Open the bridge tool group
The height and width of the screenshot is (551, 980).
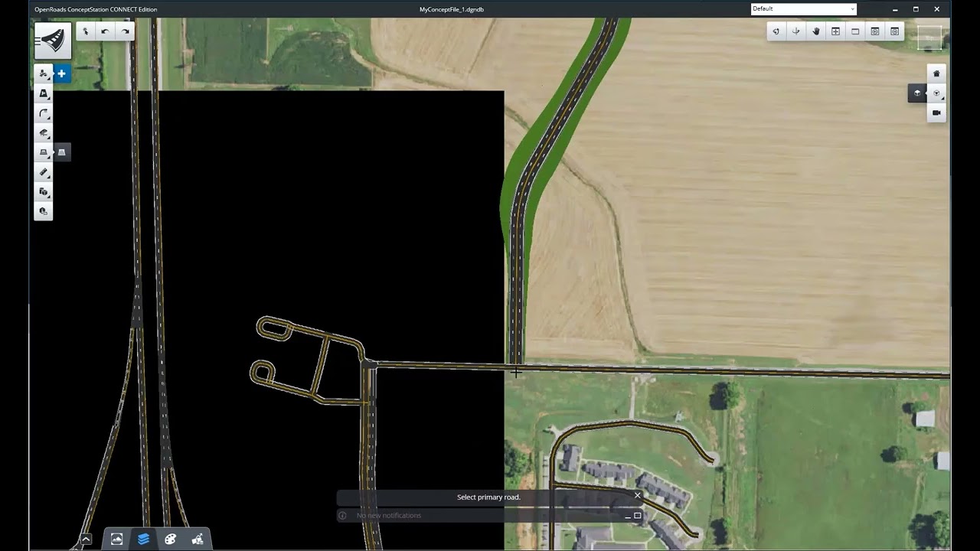coord(44,93)
